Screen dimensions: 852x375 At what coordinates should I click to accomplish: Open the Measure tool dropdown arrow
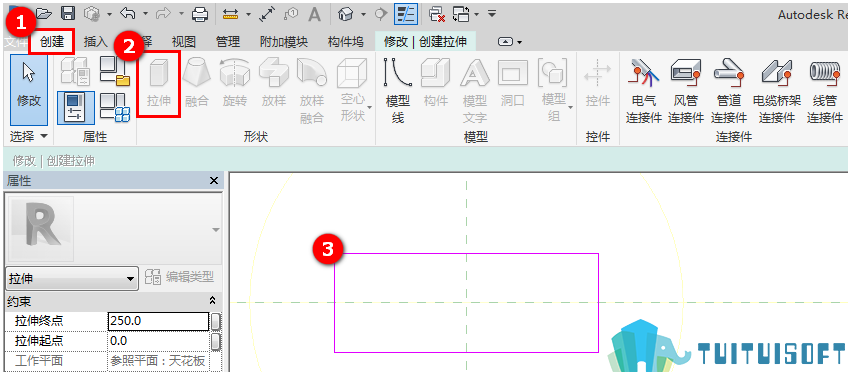point(248,14)
